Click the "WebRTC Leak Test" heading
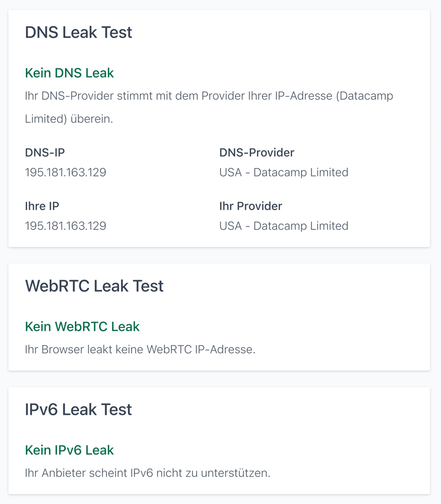The width and height of the screenshot is (441, 504). coord(94,286)
